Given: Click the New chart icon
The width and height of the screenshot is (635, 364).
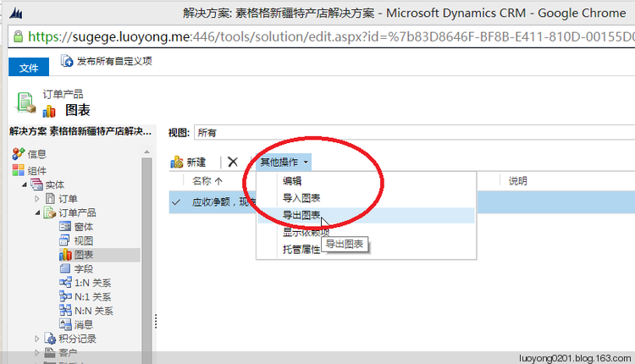Looking at the screenshot, I should point(177,163).
